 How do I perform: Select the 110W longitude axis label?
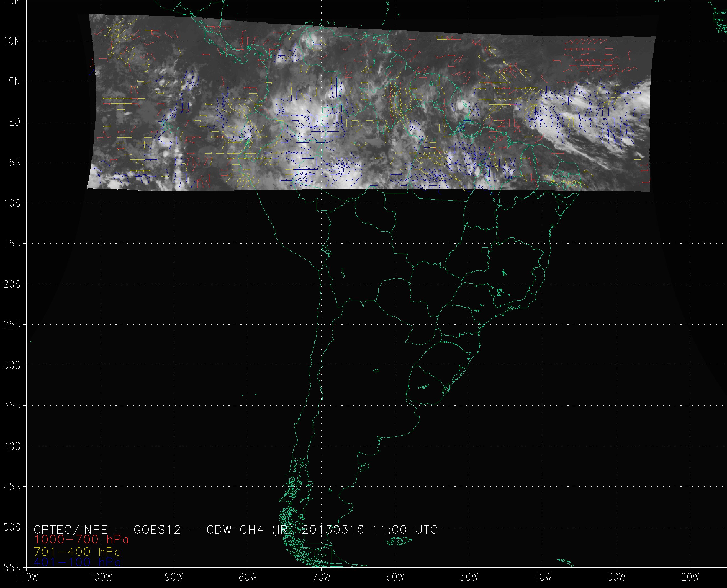[x=27, y=577]
